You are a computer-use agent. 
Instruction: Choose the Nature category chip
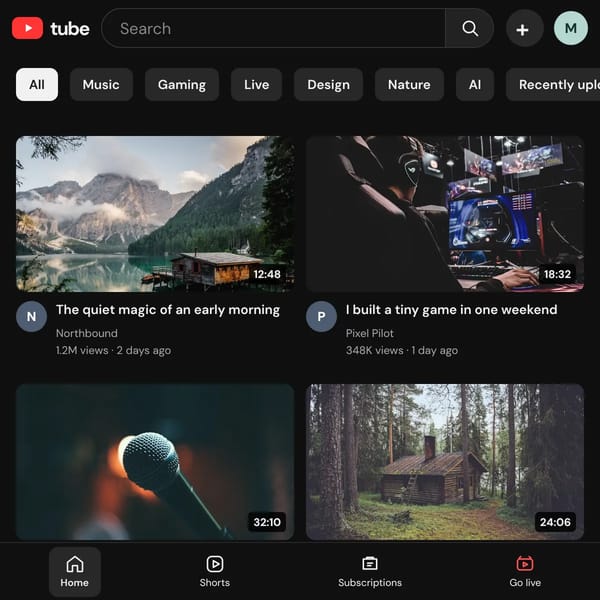[x=409, y=85]
